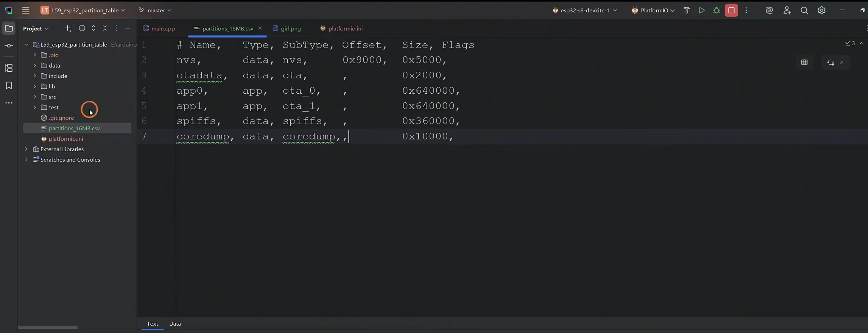
Task: Dismiss the floating notification toolbar
Action: (x=842, y=62)
